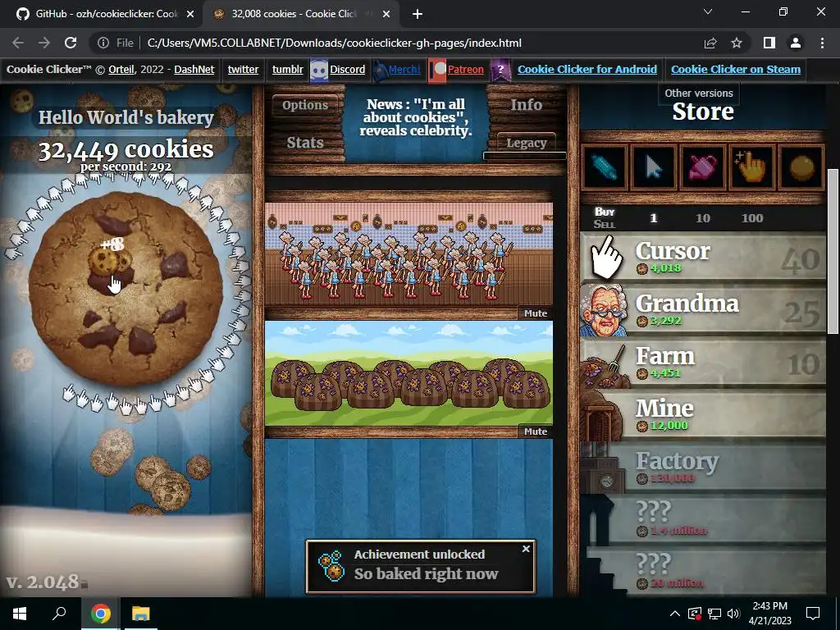Open the DashNet link
The image size is (840, 630).
pos(194,70)
